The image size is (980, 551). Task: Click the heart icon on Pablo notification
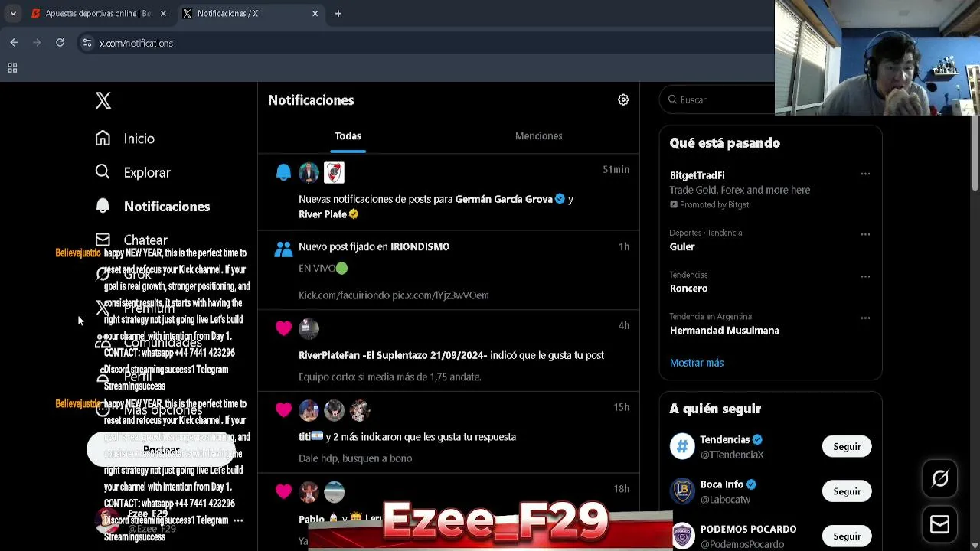[x=283, y=491]
